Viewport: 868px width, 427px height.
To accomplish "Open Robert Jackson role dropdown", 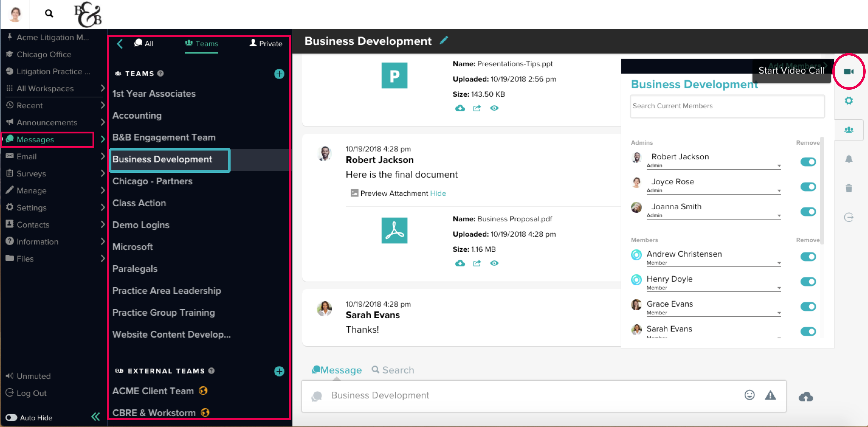I will (x=713, y=165).
